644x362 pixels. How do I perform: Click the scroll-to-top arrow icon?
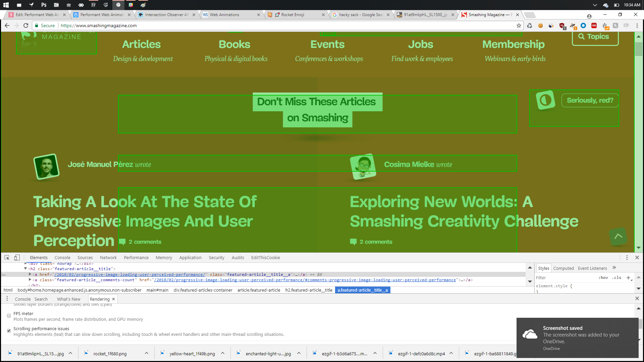tap(618, 236)
